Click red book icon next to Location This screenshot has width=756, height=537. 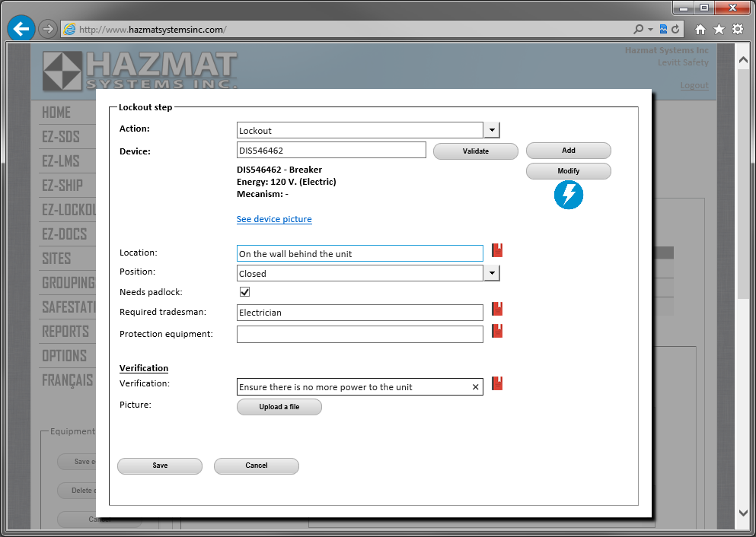click(497, 250)
